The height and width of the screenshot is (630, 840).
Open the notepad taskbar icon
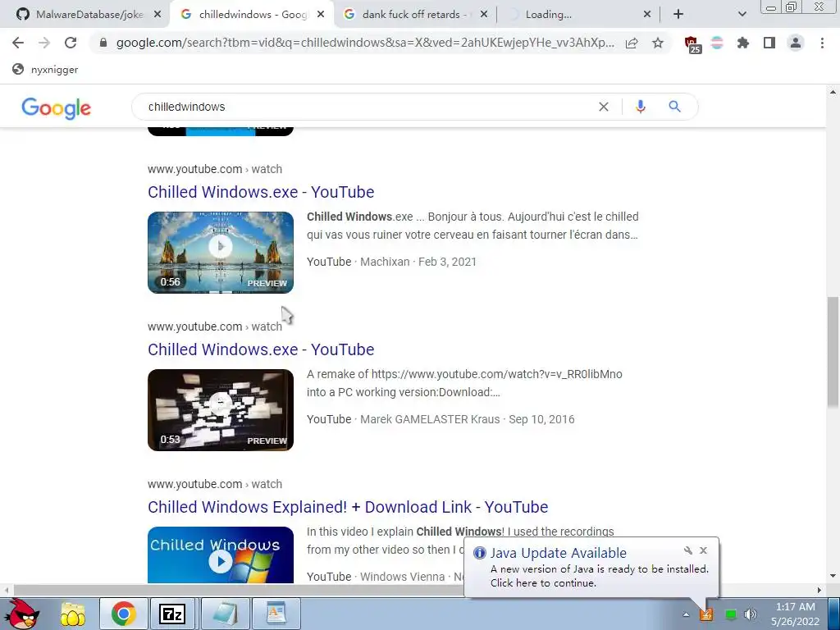[224, 614]
